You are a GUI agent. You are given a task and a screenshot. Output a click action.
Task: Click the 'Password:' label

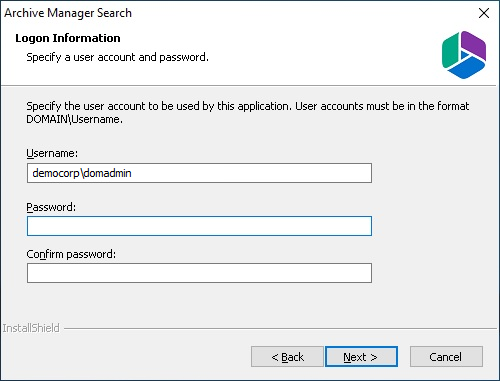(51, 207)
